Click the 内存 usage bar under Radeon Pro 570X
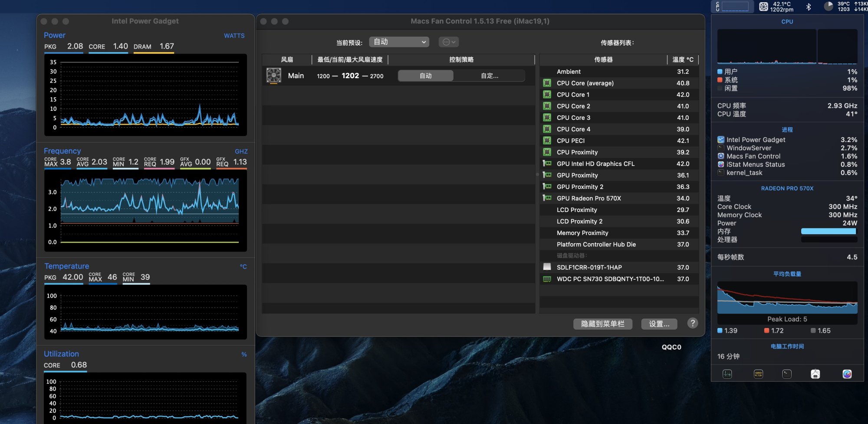Image resolution: width=868 pixels, height=424 pixels. point(829,232)
